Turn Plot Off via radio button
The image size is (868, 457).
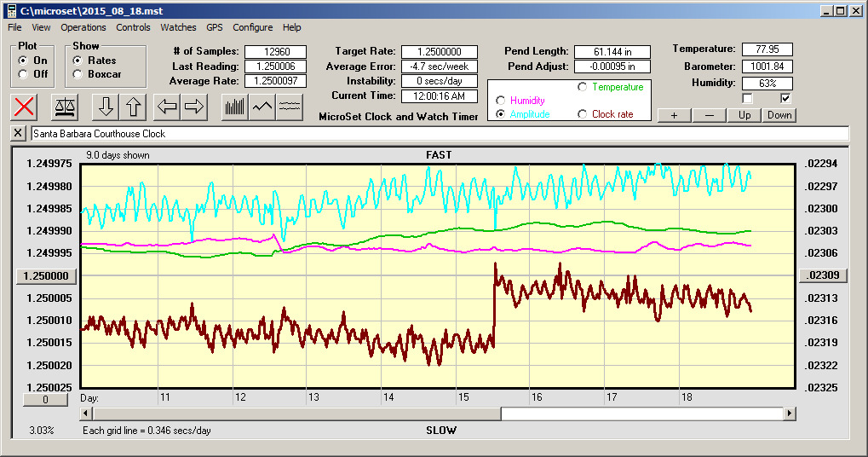coord(22,74)
